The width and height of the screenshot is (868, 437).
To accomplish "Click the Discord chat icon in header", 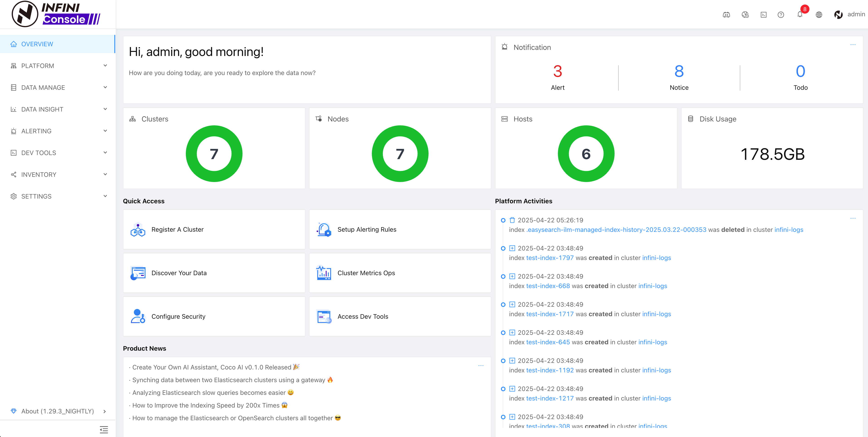I will point(726,15).
